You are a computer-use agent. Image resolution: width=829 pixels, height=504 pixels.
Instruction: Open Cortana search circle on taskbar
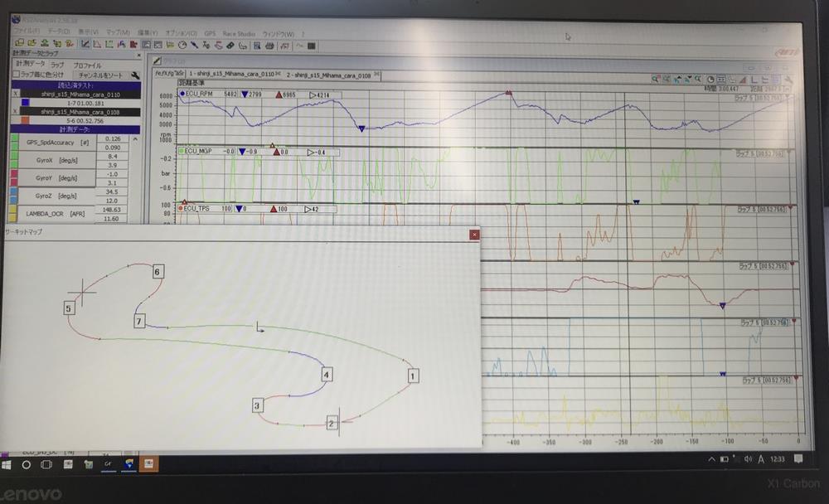pos(26,465)
